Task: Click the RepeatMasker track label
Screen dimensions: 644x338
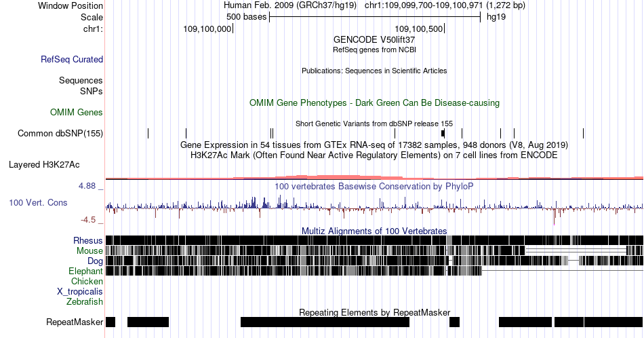Action: (x=75, y=322)
